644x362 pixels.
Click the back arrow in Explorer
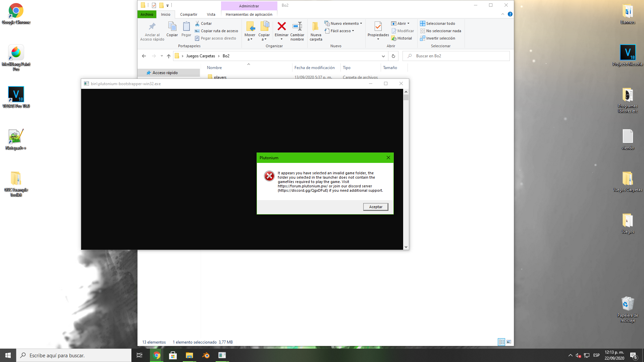pos(144,56)
